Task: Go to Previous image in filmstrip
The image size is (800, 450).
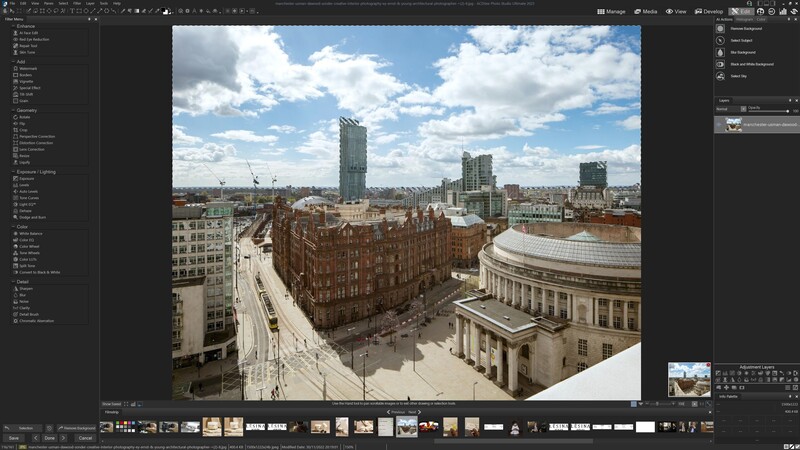Action: tap(396, 412)
